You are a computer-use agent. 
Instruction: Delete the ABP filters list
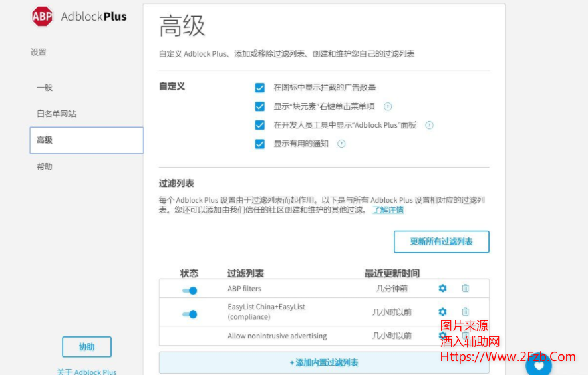(466, 288)
